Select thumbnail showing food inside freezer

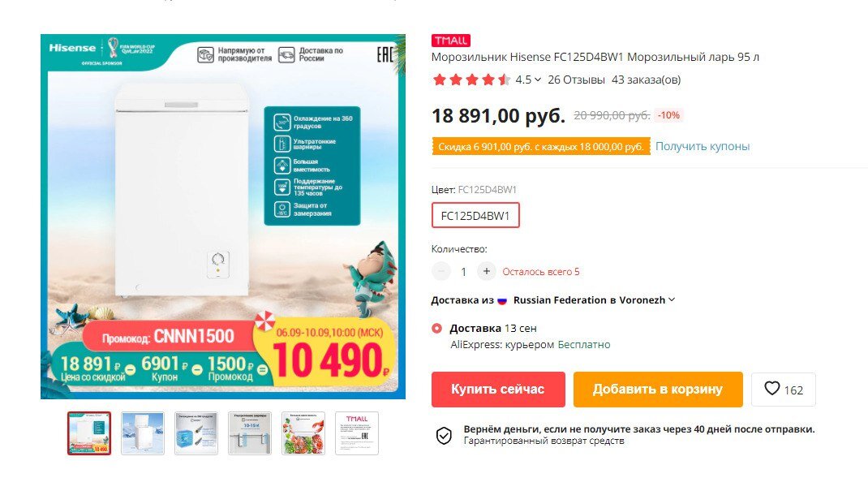(303, 433)
